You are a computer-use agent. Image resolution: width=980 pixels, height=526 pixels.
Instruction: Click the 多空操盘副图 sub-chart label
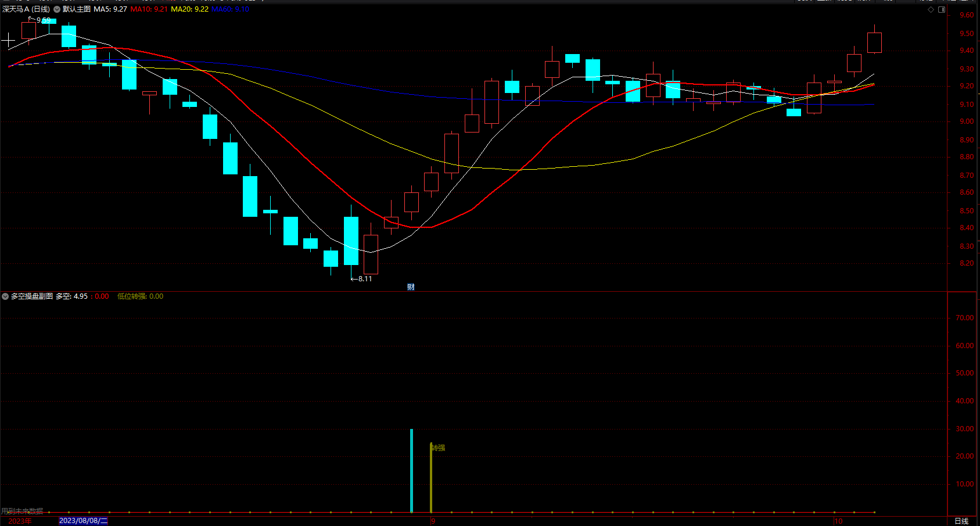[32, 296]
